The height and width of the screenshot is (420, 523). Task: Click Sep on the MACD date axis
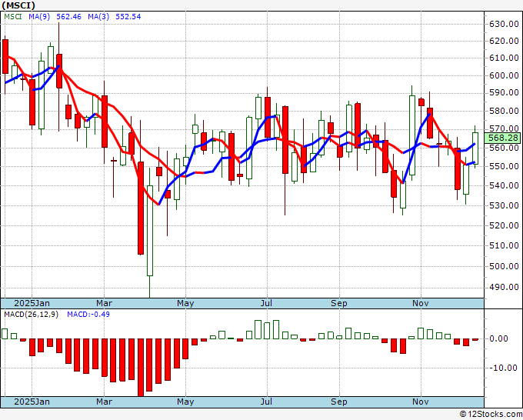click(339, 402)
